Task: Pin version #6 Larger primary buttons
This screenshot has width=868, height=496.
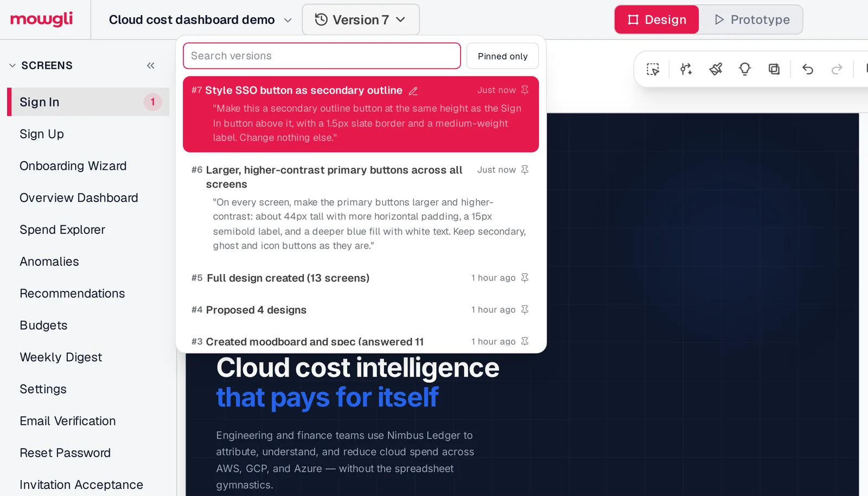Action: click(525, 170)
